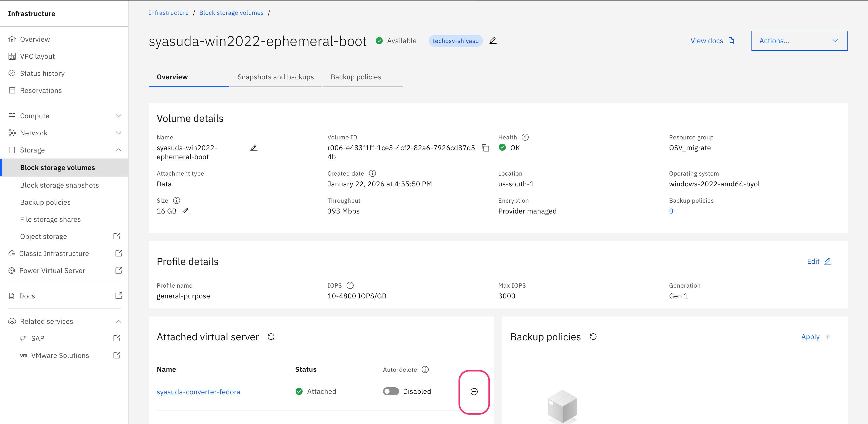868x424 pixels.
Task: Click Apply to add backup policy
Action: click(816, 337)
